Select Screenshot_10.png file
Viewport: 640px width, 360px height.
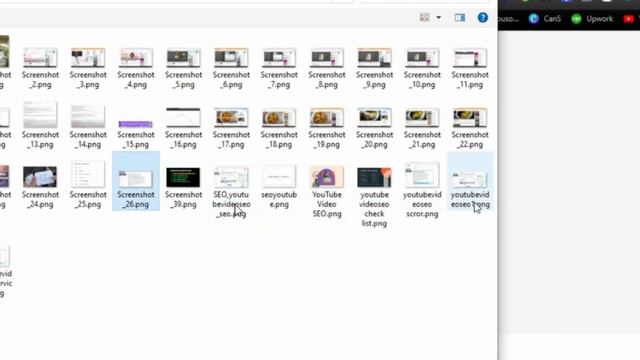pyautogui.click(x=422, y=68)
